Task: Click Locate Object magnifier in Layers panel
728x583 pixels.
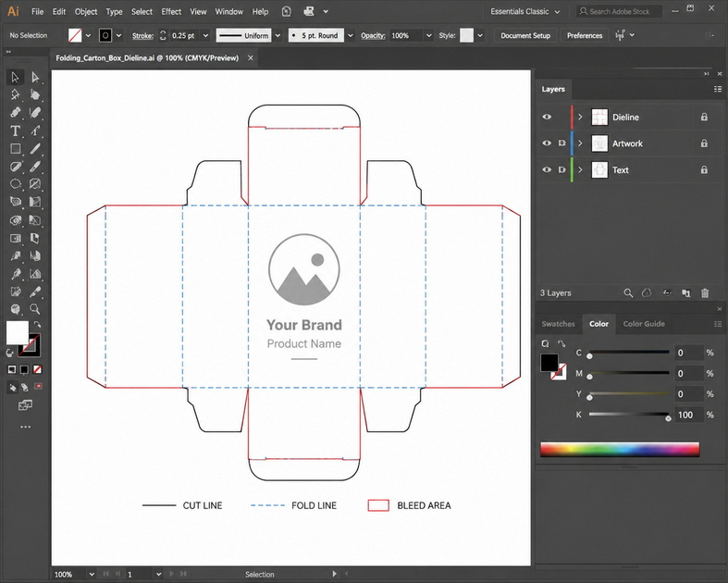Action: click(x=628, y=293)
